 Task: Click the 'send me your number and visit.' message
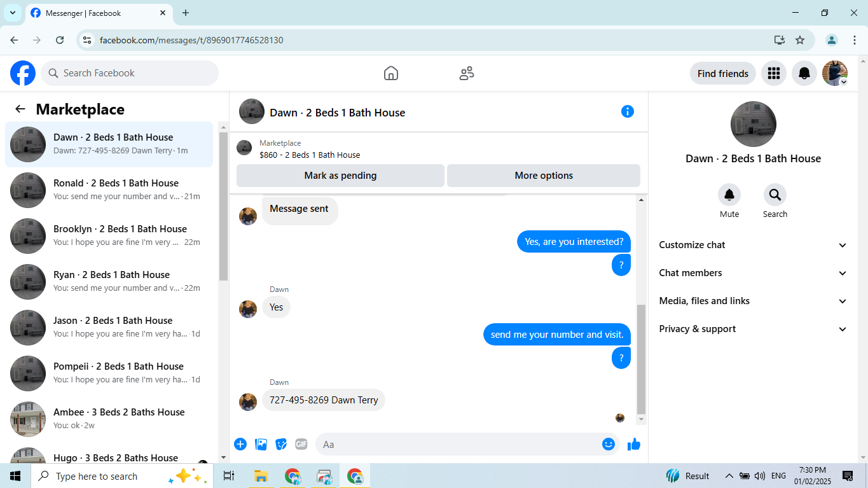(x=557, y=335)
